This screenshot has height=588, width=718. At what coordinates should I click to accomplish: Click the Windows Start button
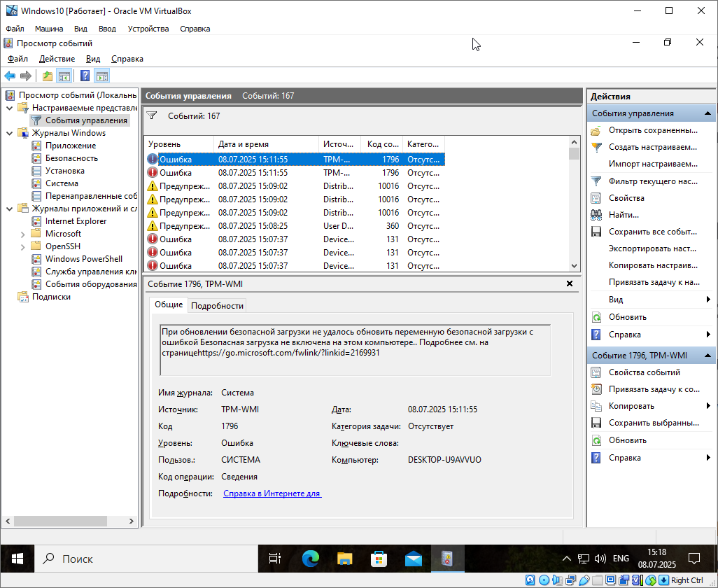click(x=17, y=559)
